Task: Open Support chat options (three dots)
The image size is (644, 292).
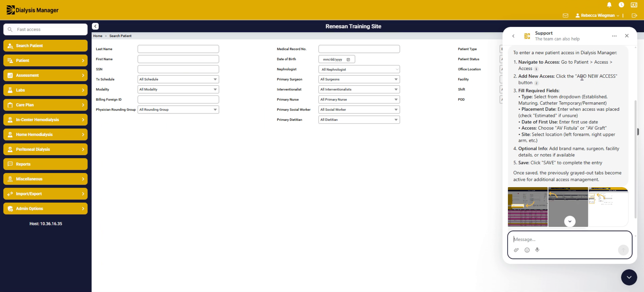Action: [x=614, y=36]
